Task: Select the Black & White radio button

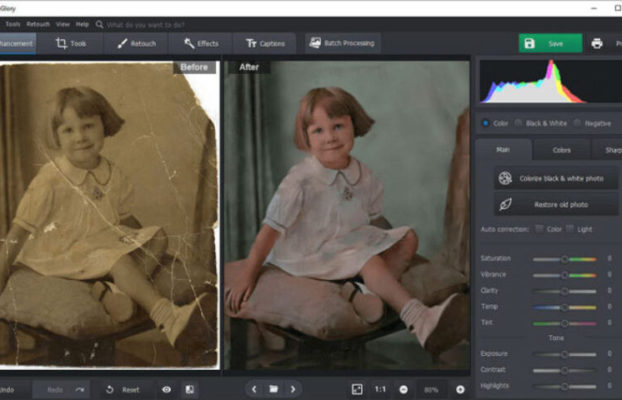Action: pos(518,123)
